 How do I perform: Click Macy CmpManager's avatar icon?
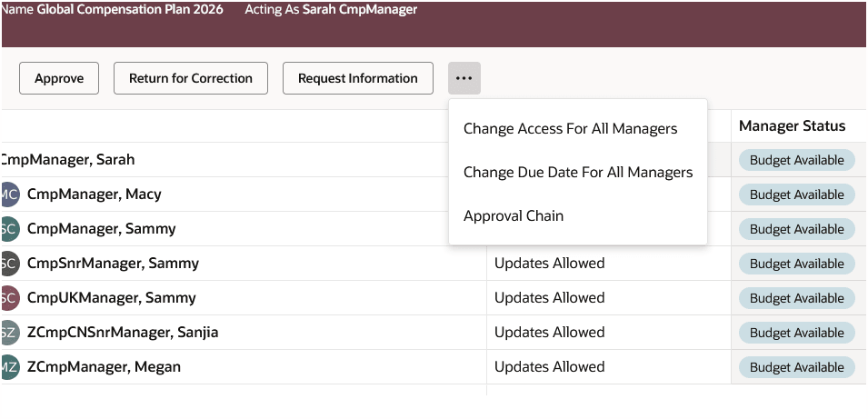tap(9, 195)
